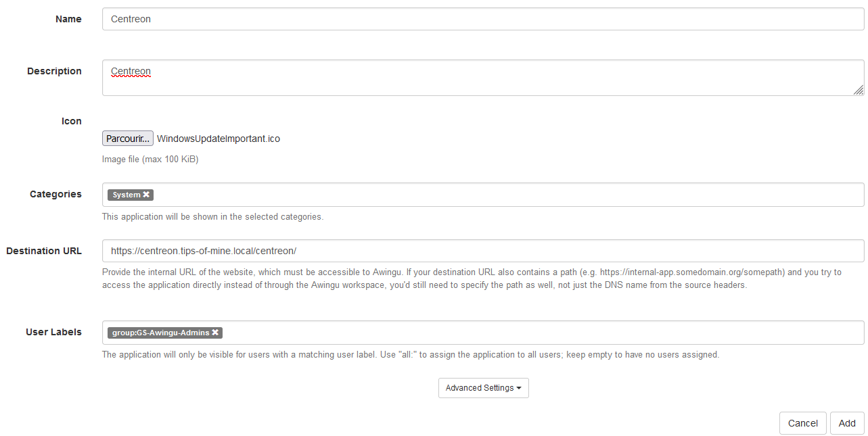Remove the group:GS-Awingu-Admins label
Viewport: 868px width, 436px height.
215,333
